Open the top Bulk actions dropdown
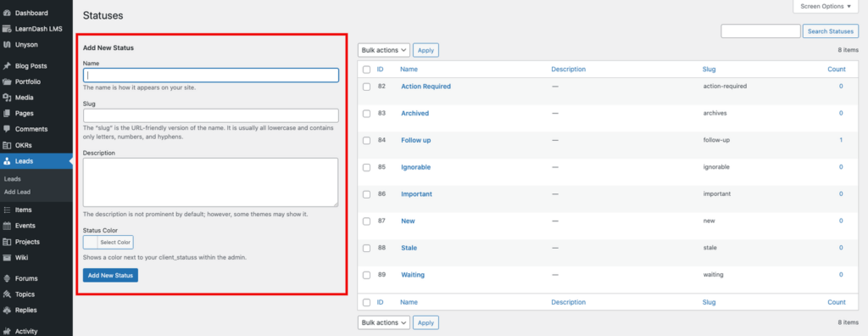Screen dimensions: 868x336 coord(384,50)
